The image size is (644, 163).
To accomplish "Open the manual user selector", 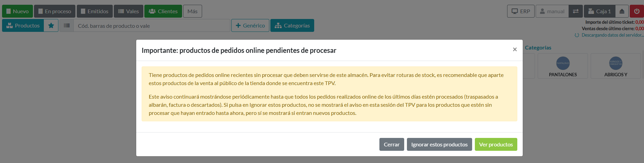I will click(x=552, y=11).
